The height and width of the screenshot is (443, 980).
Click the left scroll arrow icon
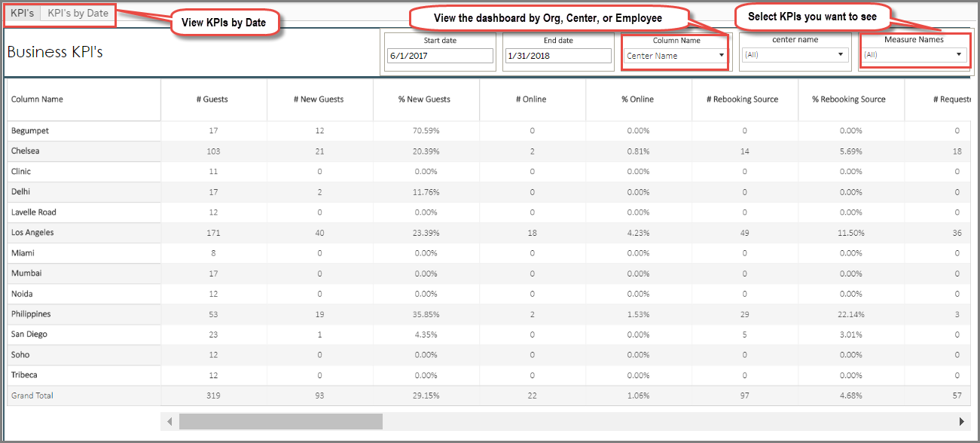(x=169, y=421)
